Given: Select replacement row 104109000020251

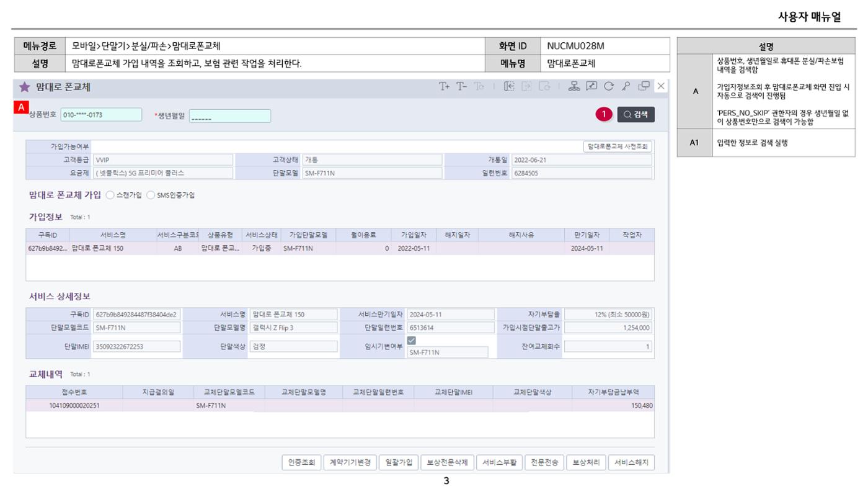Looking at the screenshot, I should (x=340, y=405).
